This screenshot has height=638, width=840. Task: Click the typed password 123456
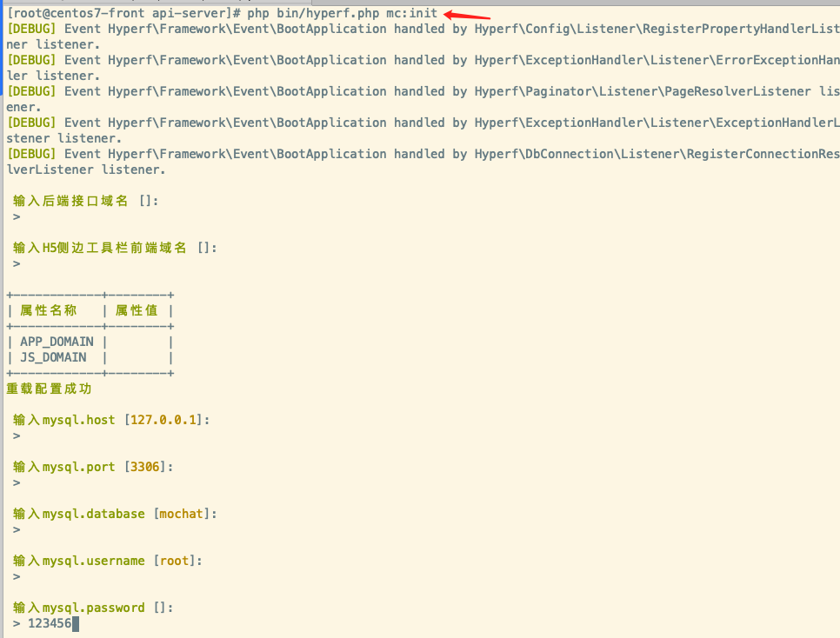50,623
